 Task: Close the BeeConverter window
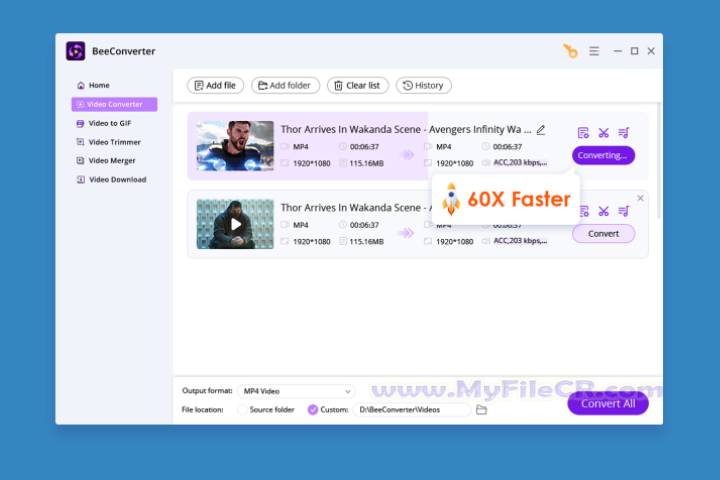[x=651, y=51]
